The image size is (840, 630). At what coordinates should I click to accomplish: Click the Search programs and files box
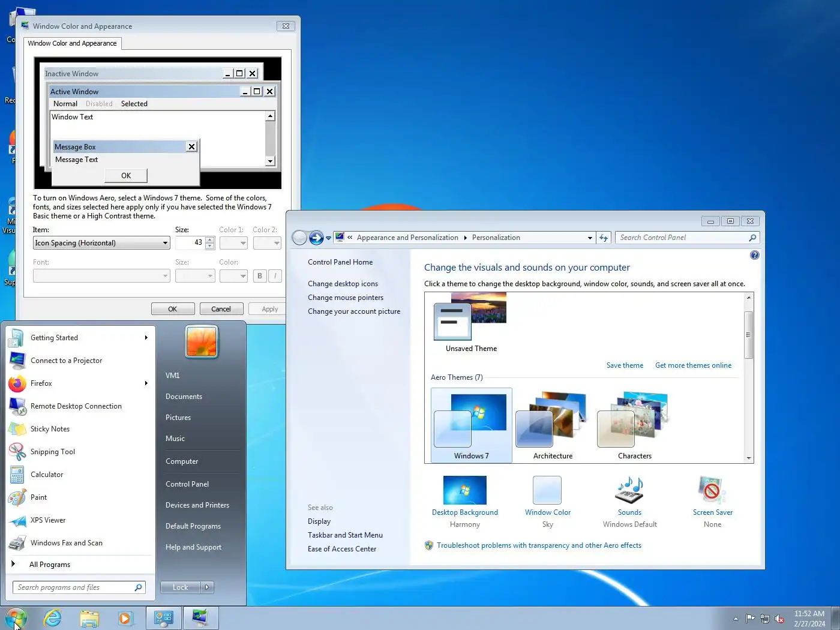(79, 587)
